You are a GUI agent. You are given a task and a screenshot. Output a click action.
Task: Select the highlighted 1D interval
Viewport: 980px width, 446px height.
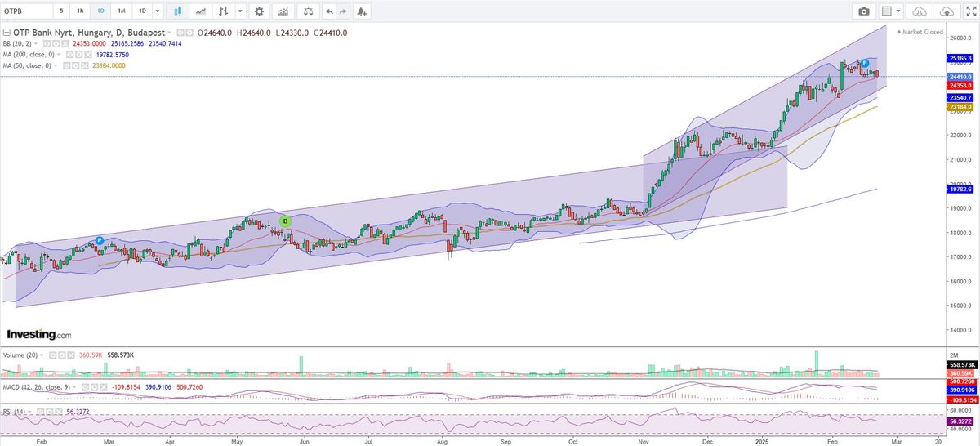pyautogui.click(x=100, y=11)
